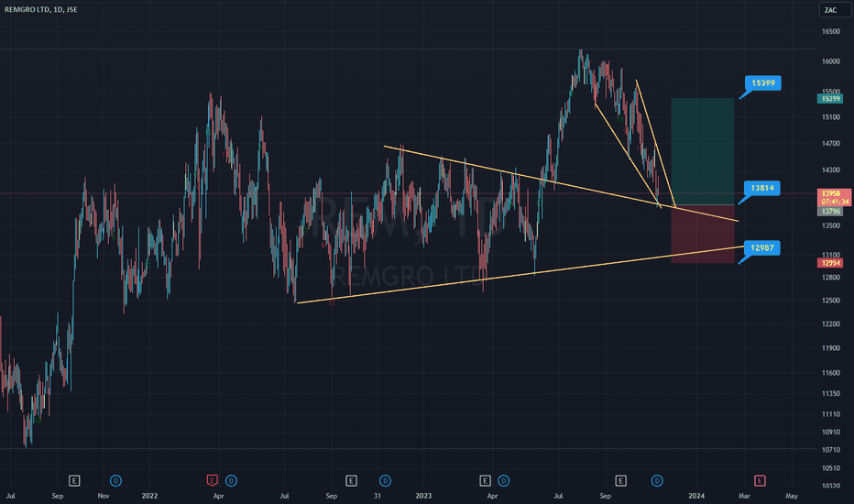Click the 10710 price axis label

[x=830, y=450]
